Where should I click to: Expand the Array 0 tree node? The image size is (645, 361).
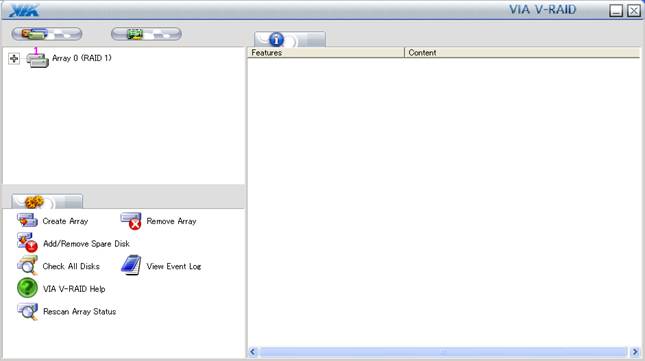point(14,58)
